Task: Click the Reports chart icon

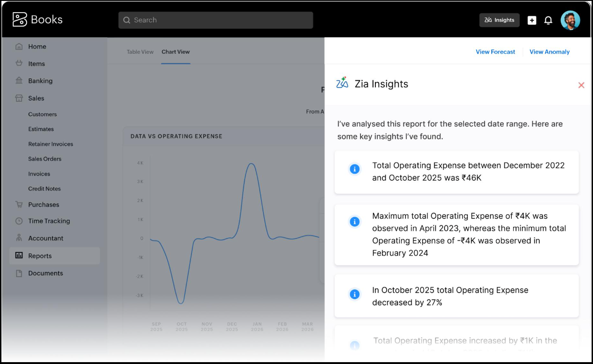Action: pos(19,256)
